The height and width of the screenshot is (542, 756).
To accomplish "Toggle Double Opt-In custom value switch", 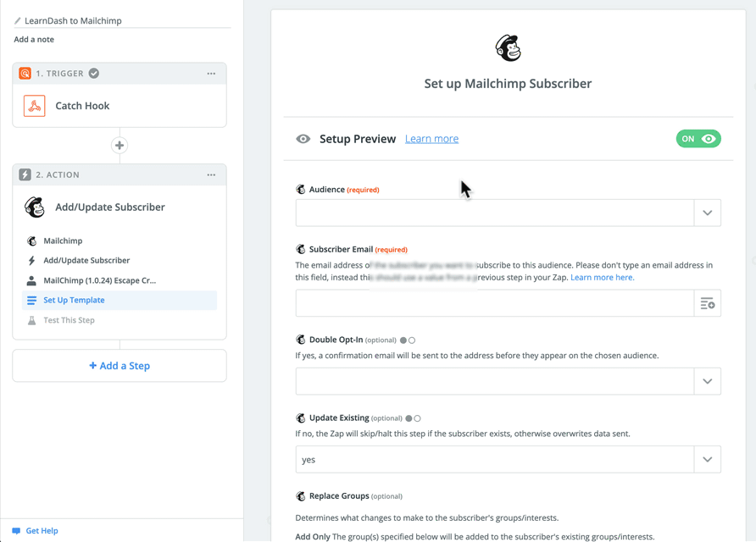I will [x=408, y=340].
